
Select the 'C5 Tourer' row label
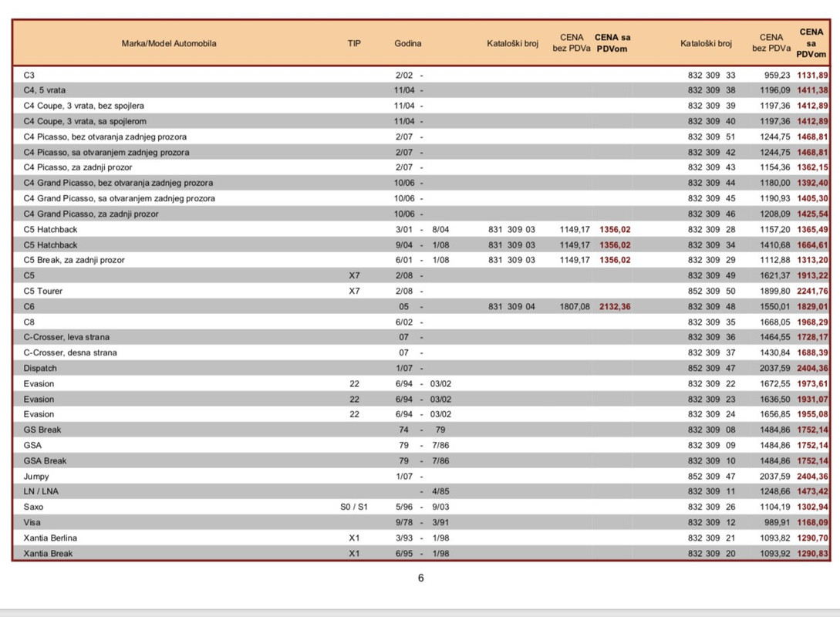[x=43, y=291]
